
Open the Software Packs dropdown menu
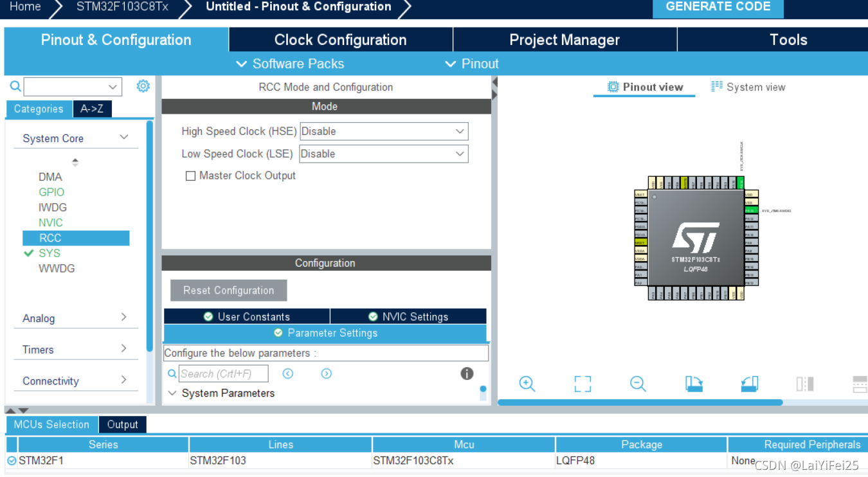pyautogui.click(x=290, y=64)
